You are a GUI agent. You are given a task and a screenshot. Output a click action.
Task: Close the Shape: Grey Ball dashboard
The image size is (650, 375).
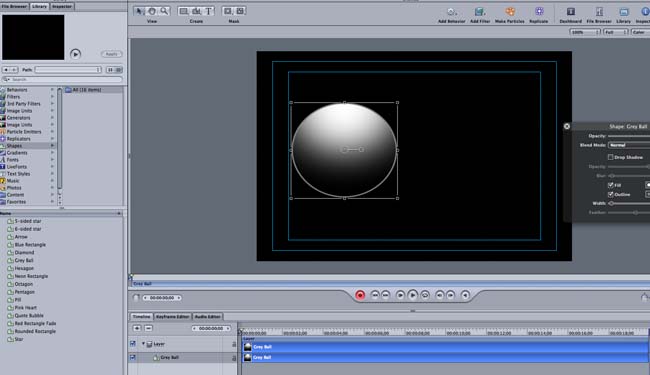pyautogui.click(x=567, y=126)
